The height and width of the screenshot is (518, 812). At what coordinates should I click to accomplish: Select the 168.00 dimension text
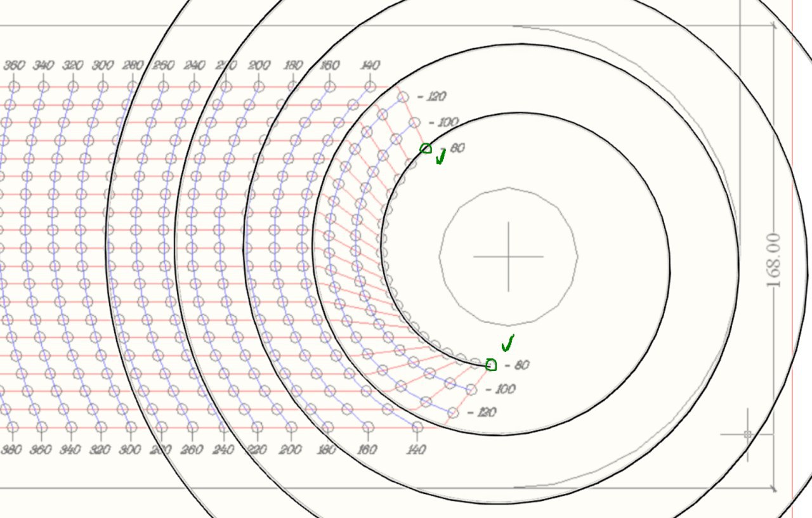click(x=773, y=259)
